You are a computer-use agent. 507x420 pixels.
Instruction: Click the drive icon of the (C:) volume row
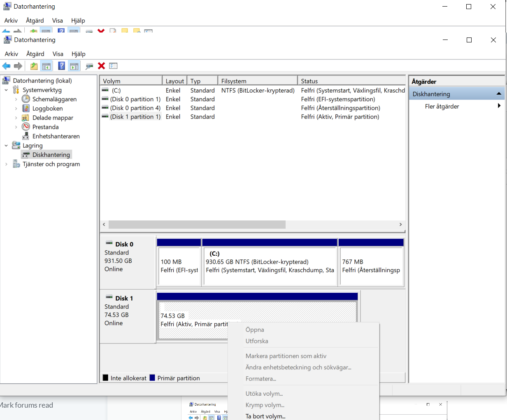pos(105,90)
